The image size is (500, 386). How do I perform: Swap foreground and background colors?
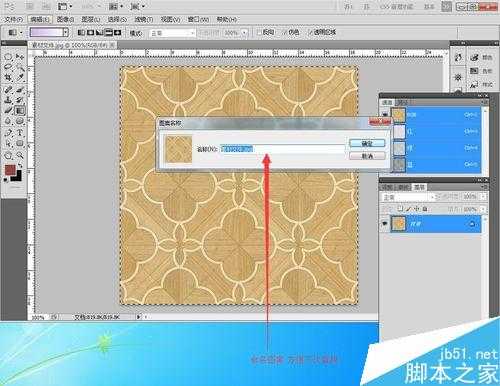point(20,166)
